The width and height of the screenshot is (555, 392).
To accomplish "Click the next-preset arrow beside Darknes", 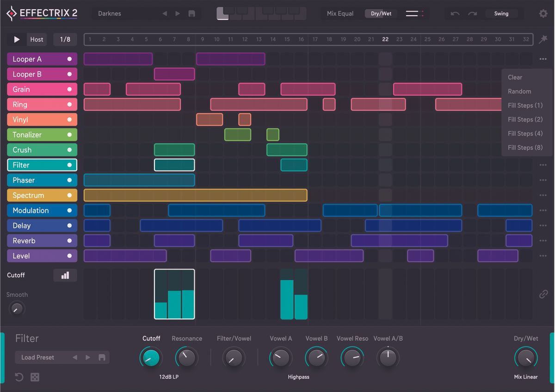I will [x=178, y=13].
